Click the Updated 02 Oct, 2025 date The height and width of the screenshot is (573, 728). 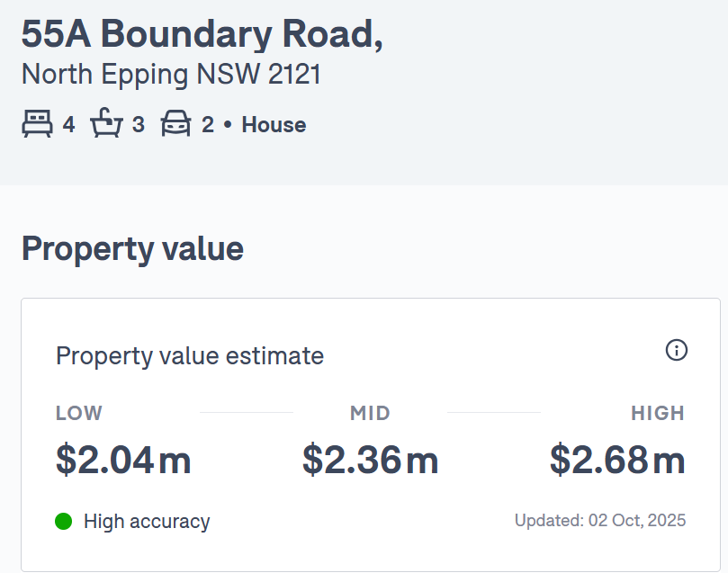pos(600,520)
